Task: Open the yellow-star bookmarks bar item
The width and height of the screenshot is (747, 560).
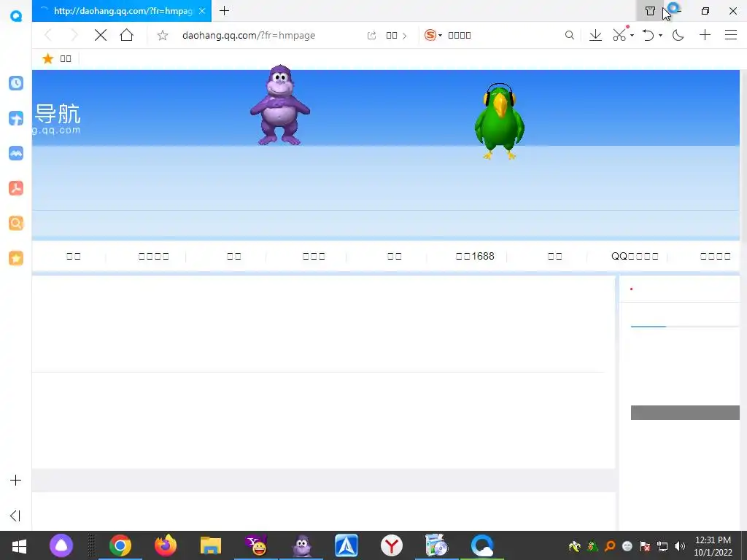Action: click(57, 58)
